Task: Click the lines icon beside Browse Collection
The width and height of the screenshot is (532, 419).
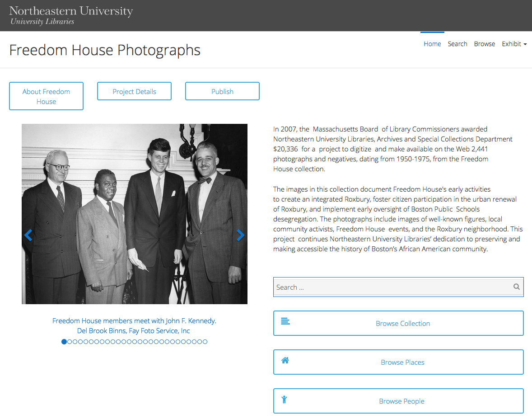Action: click(285, 321)
